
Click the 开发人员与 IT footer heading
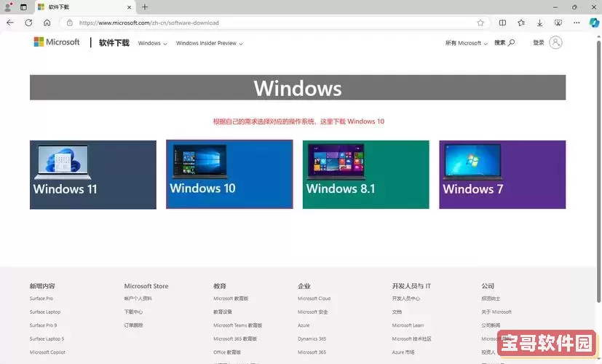point(411,286)
